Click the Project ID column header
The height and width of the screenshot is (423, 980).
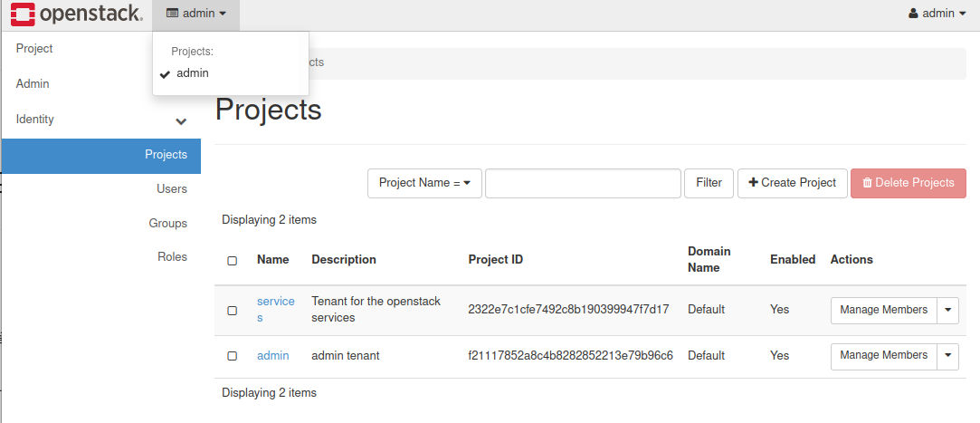point(496,260)
